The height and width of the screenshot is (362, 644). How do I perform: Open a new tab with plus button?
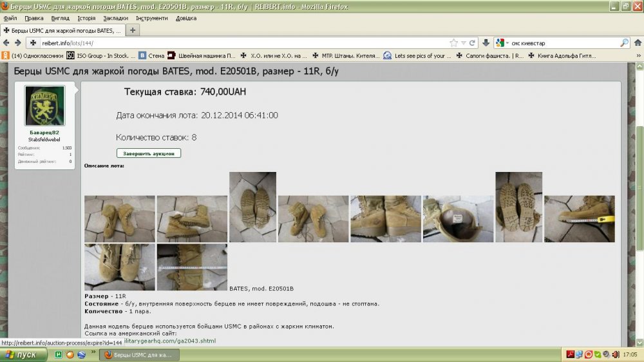coord(133,30)
